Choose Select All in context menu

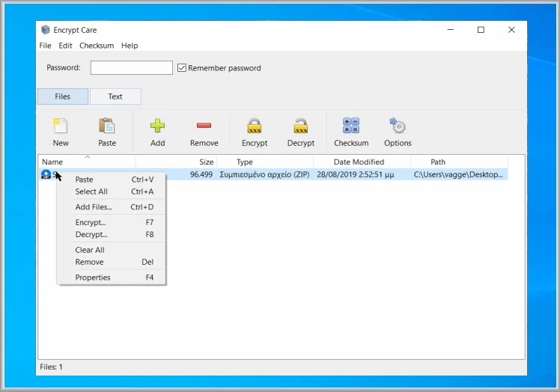pos(112,192)
